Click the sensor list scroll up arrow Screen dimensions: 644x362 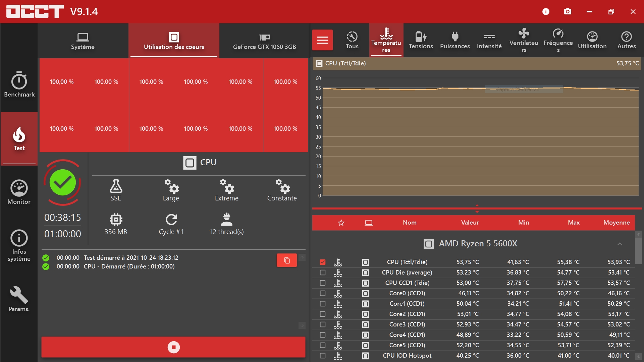(x=639, y=234)
